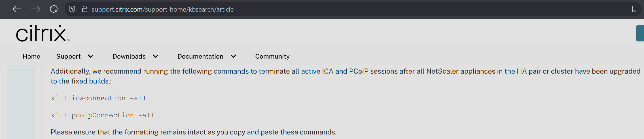Open the Community menu item
The height and width of the screenshot is (139, 644).
[x=272, y=56]
